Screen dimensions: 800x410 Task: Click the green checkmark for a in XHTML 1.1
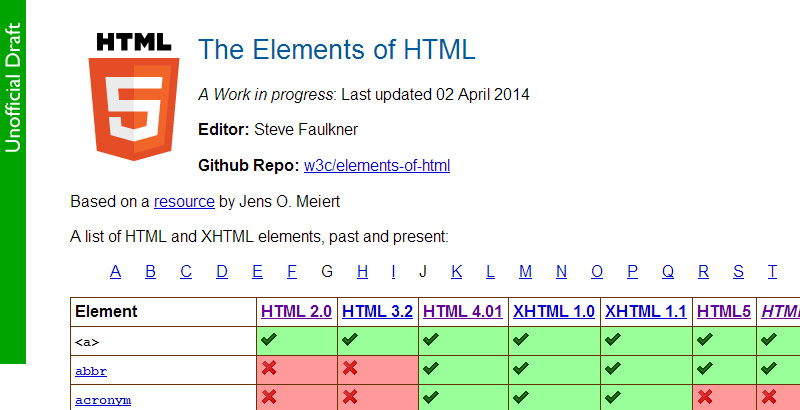[x=612, y=340]
